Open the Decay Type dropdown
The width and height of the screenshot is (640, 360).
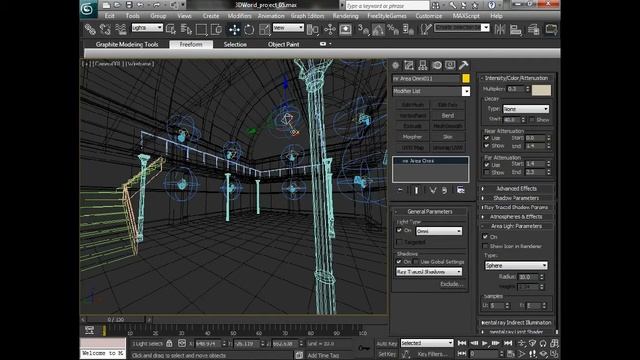pos(526,109)
